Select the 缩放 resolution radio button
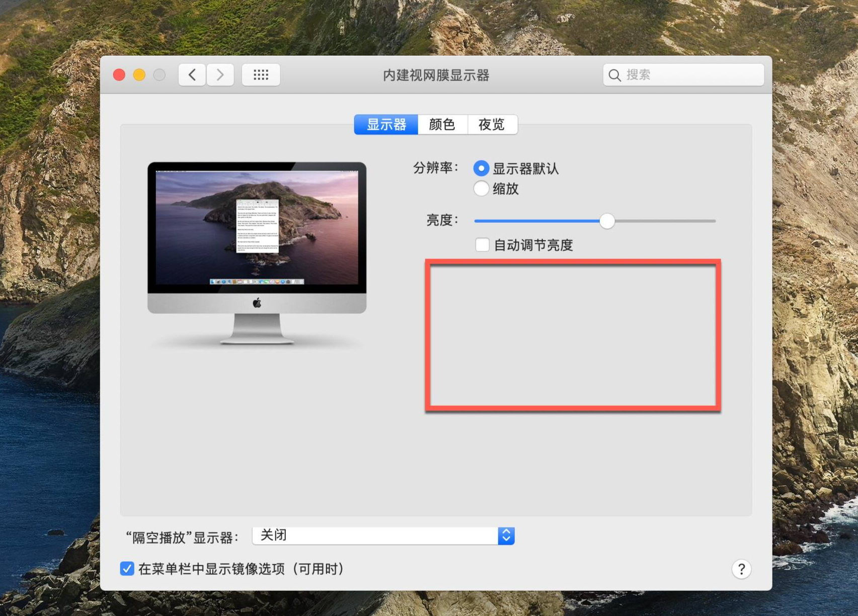This screenshot has width=858, height=616. click(481, 189)
